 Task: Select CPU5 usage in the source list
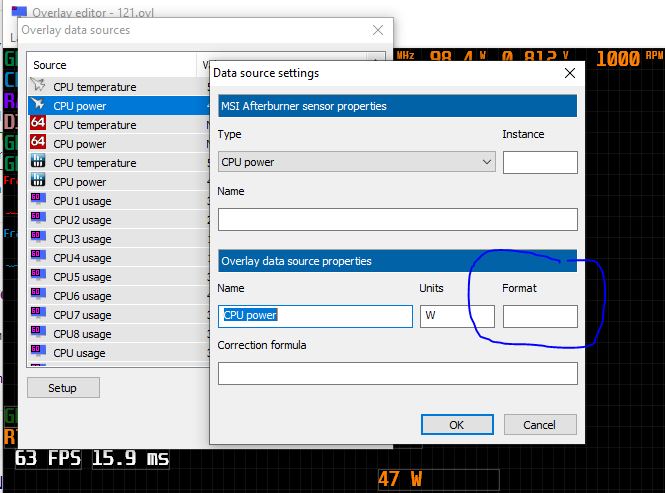pyautogui.click(x=118, y=277)
